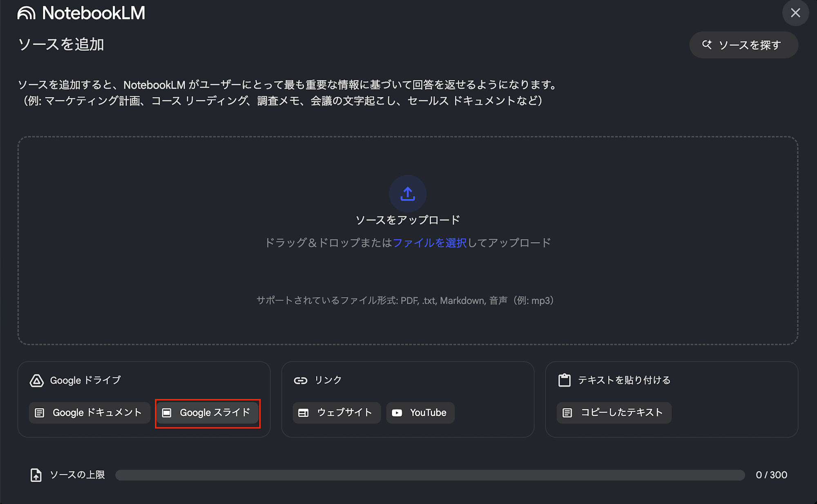Viewport: 817px width, 504px height.
Task: Click the upload arrow icon
Action: click(x=408, y=194)
